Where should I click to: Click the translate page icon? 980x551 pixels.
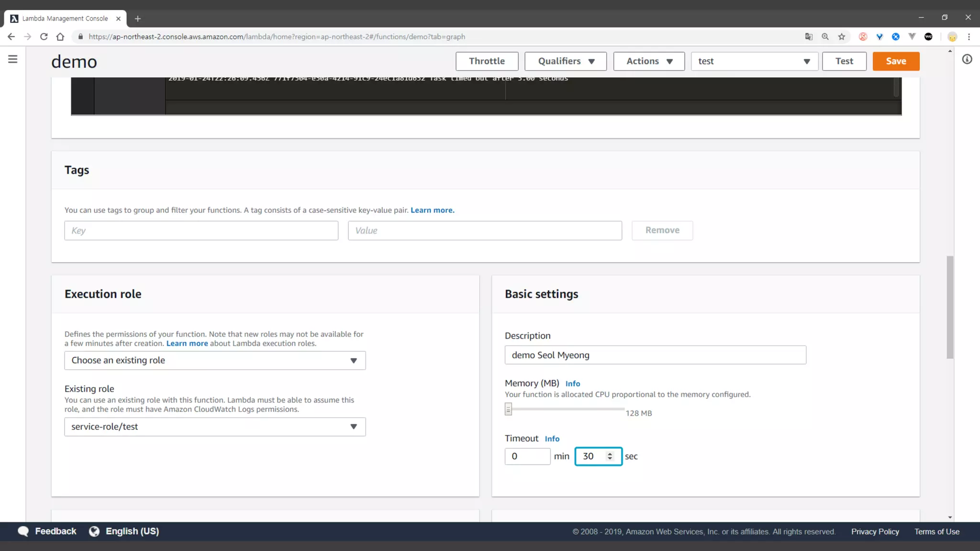pos(809,37)
